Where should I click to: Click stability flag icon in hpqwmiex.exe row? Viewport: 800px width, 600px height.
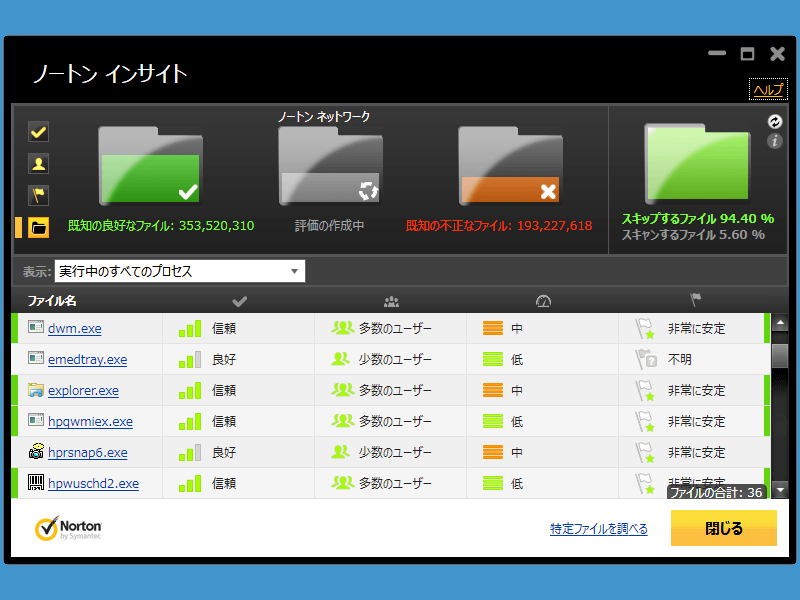coord(645,422)
